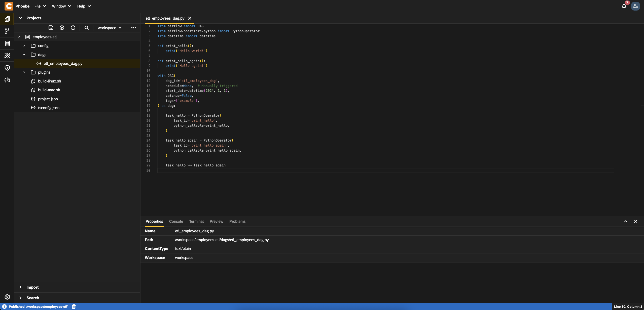Select project.json file name in tree
644x310 pixels.
[48, 99]
